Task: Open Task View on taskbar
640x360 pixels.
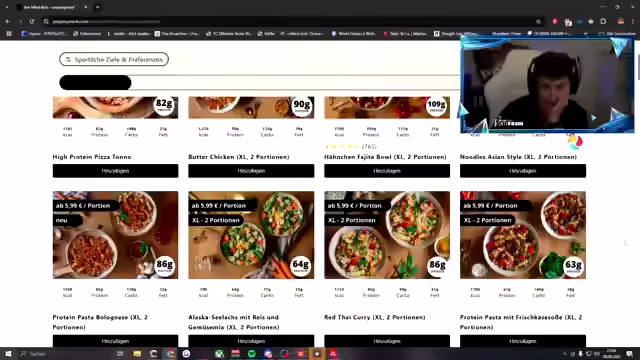Action: pos(120,354)
